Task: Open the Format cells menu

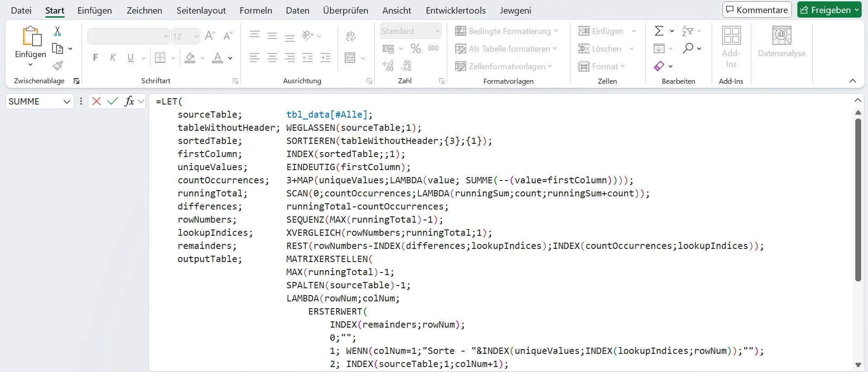Action: 602,66
